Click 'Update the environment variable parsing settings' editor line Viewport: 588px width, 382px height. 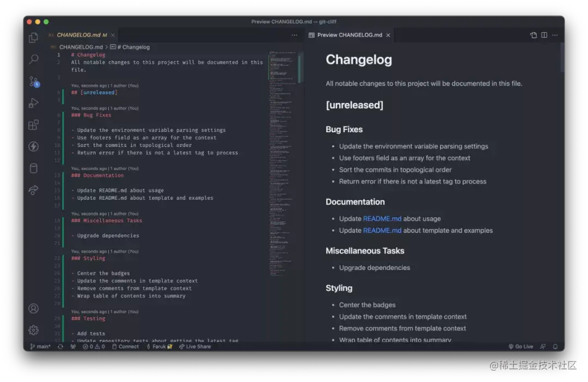pos(149,130)
